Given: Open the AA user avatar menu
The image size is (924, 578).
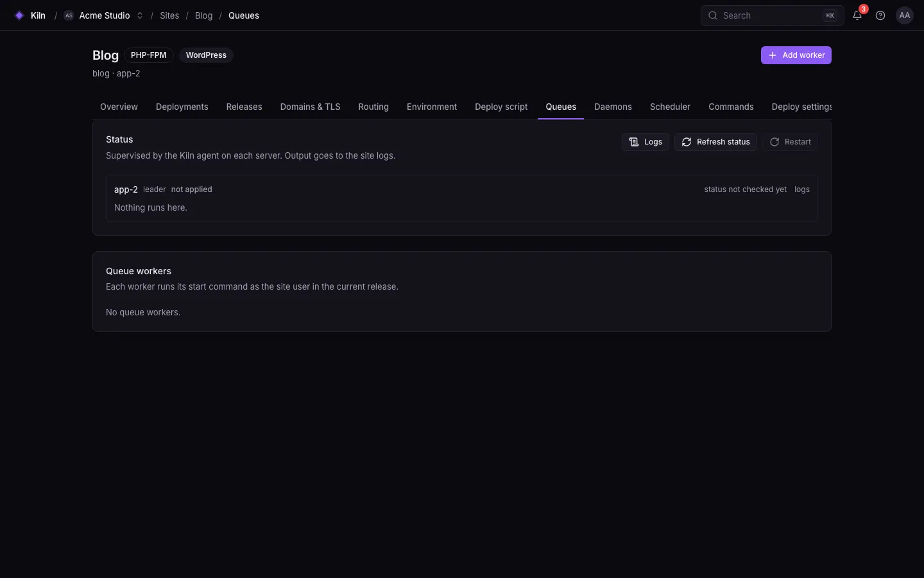Looking at the screenshot, I should [x=905, y=15].
